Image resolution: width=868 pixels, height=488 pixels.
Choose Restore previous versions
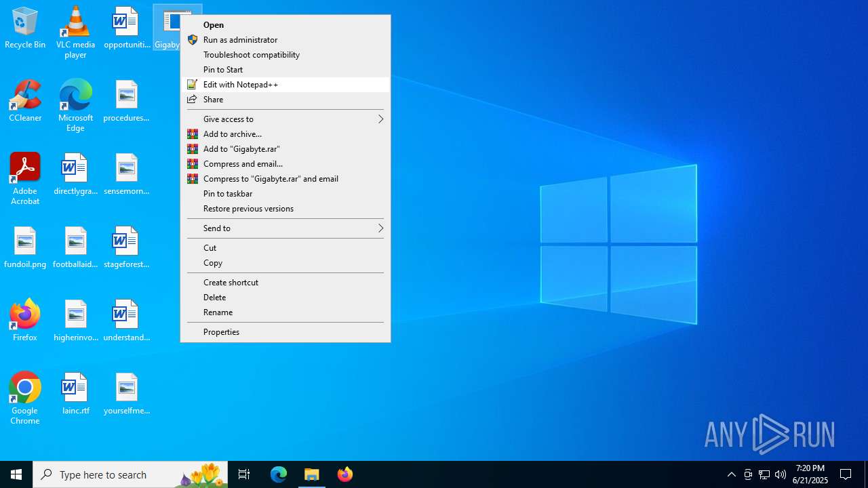[285, 209]
